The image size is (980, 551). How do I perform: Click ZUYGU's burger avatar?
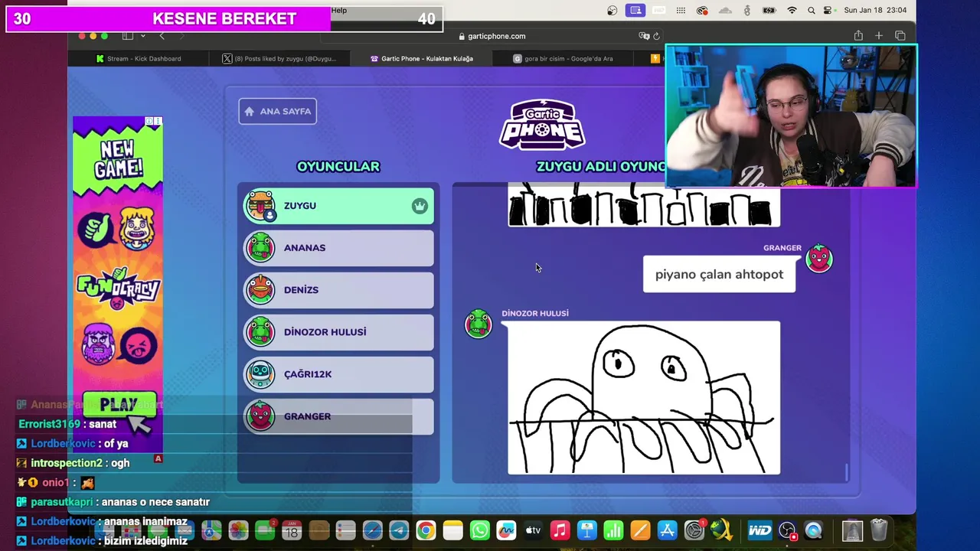click(261, 206)
